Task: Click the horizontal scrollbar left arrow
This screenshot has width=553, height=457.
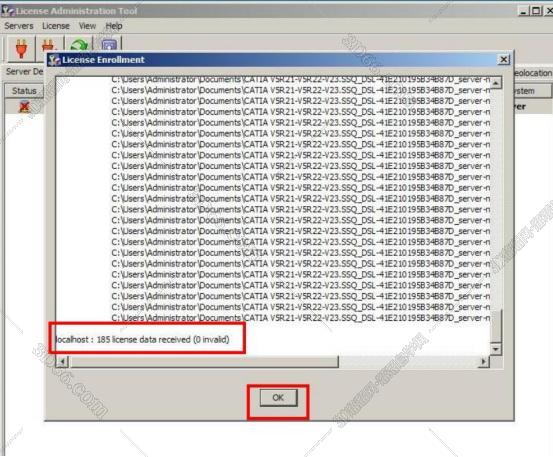Action: (62, 361)
